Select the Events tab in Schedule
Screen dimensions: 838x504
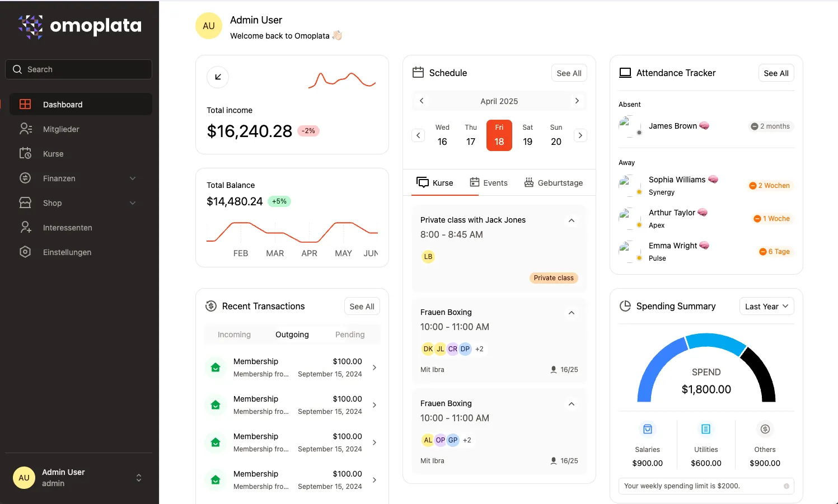489,182
